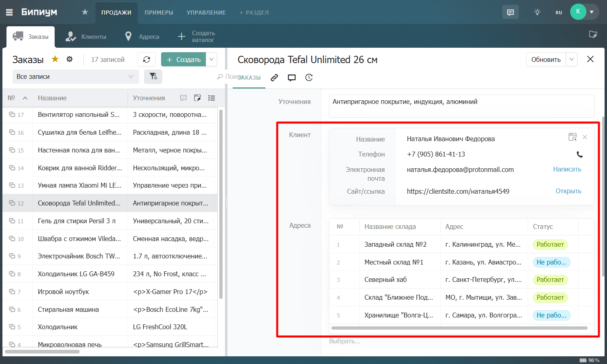
Task: Open the linked records chain icon
Action: [x=274, y=78]
